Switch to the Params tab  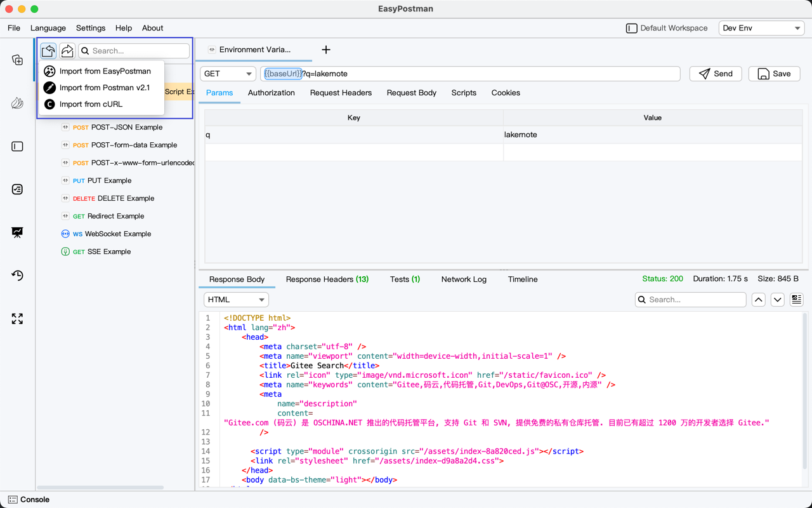point(219,93)
